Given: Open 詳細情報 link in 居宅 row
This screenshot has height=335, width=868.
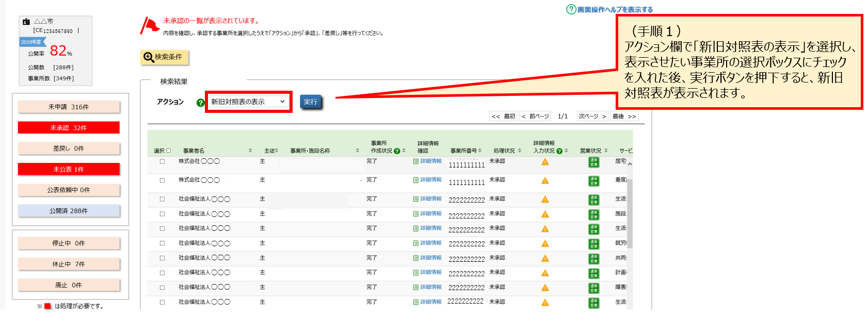Looking at the screenshot, I should click(x=427, y=161).
